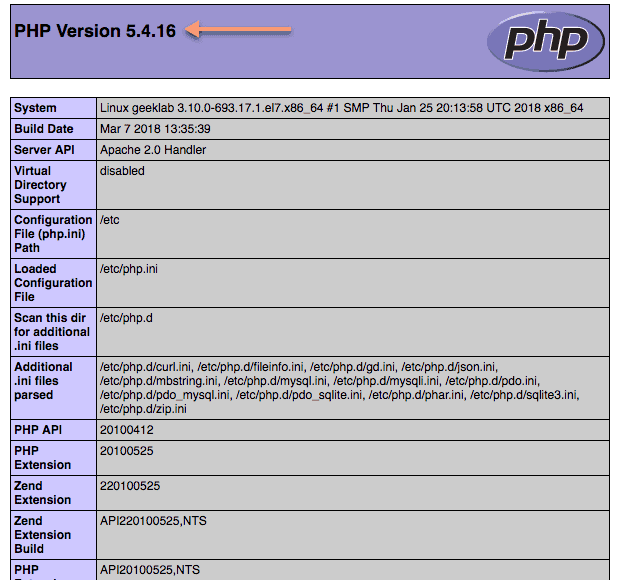Select the 'Mar 7 2018 13:35:39' value
623x580 pixels.
coord(155,129)
